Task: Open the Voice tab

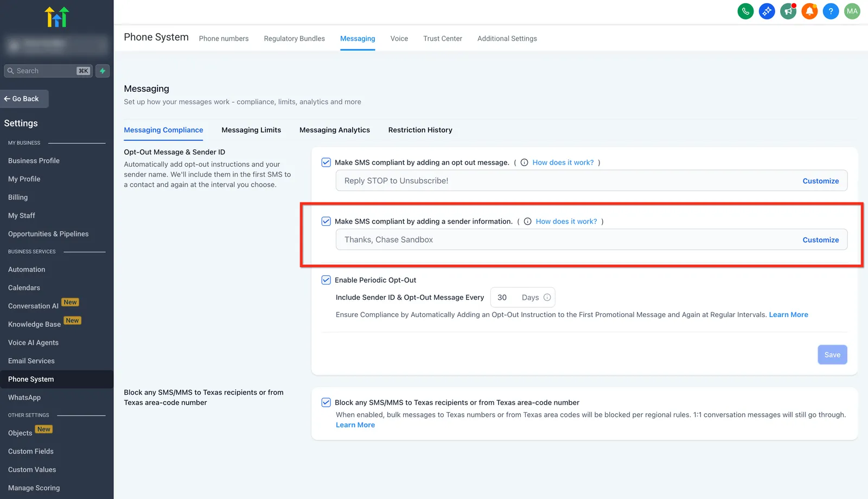Action: click(399, 39)
